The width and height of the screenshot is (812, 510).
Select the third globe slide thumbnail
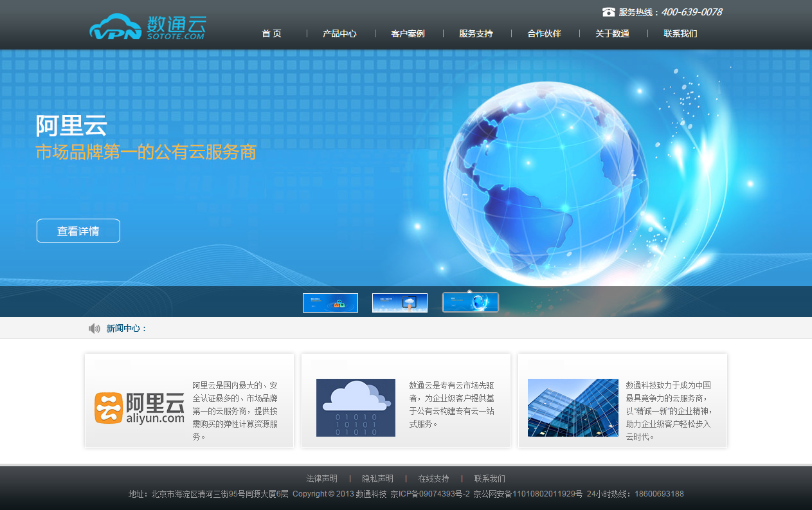click(x=470, y=302)
